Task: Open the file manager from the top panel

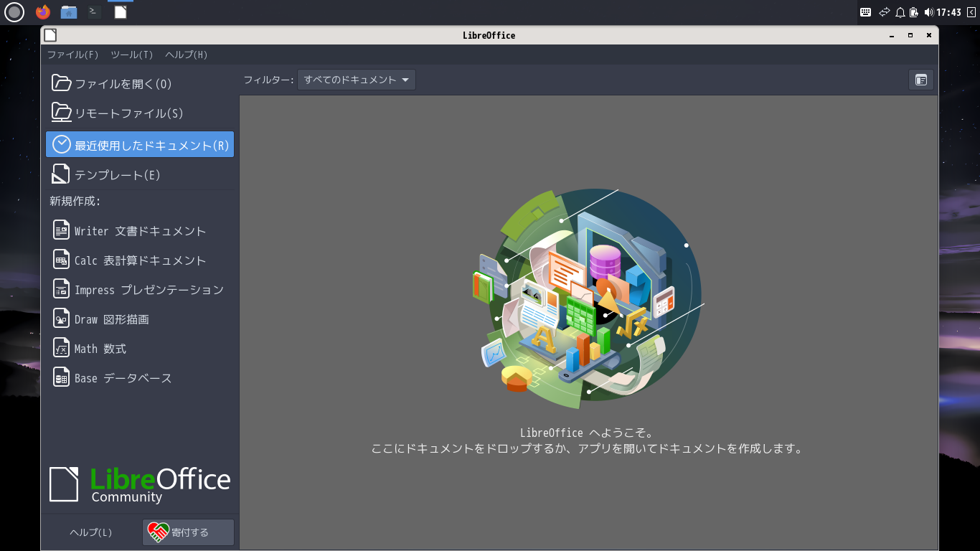Action: tap(69, 12)
